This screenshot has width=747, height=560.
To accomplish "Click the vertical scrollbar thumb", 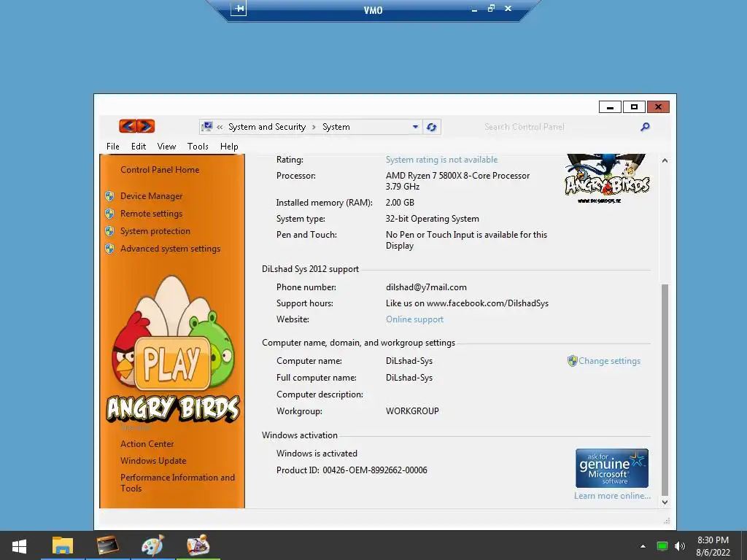I will point(665,390).
